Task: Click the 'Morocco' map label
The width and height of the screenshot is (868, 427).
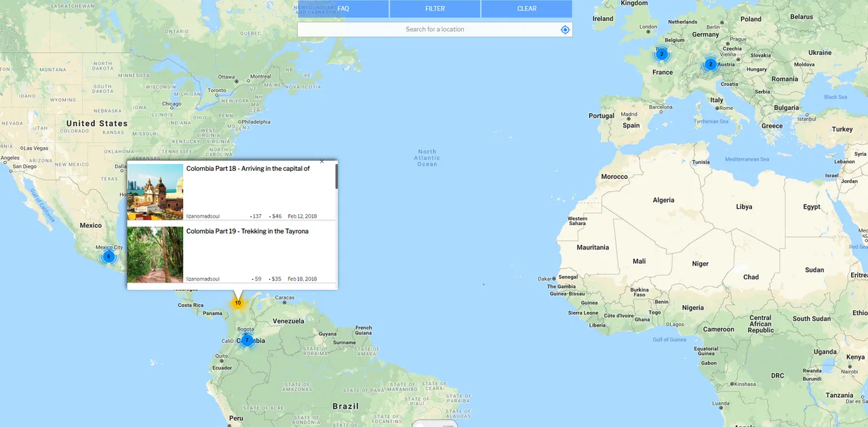Action: point(614,177)
